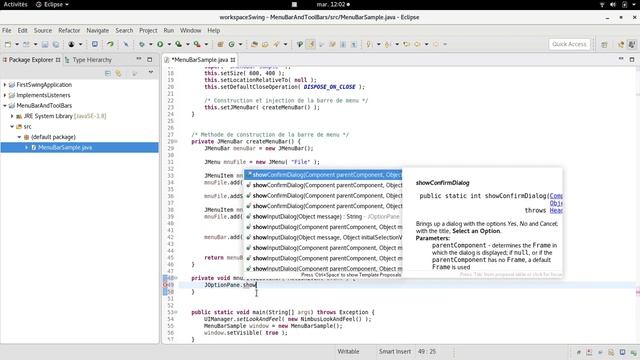
Task: Open the File menu
Action: (7, 30)
